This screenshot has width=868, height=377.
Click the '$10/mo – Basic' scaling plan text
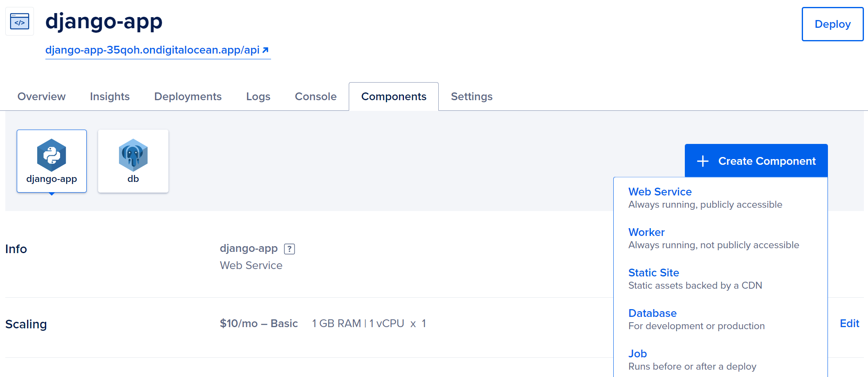click(259, 323)
